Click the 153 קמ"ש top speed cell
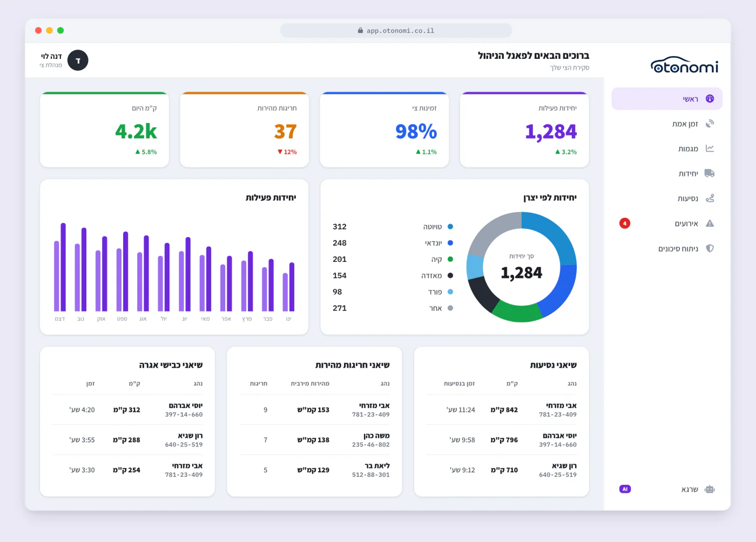This screenshot has width=756, height=542. click(x=313, y=410)
